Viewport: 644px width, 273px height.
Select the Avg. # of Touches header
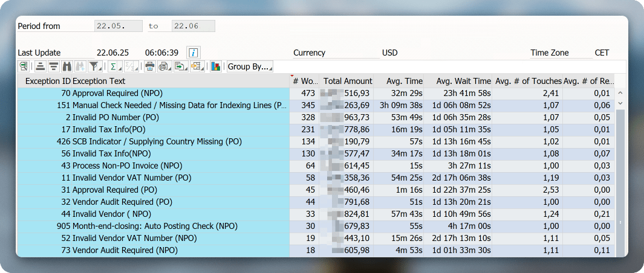(x=528, y=82)
